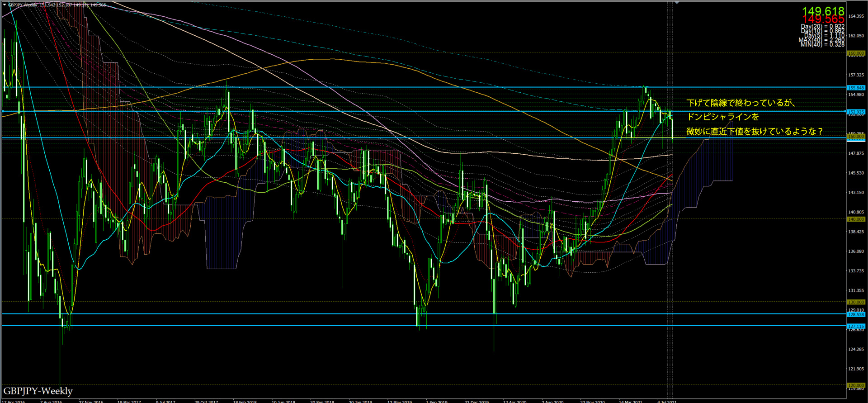Click the '4 Jul 2021' date on time axis

pos(667,401)
